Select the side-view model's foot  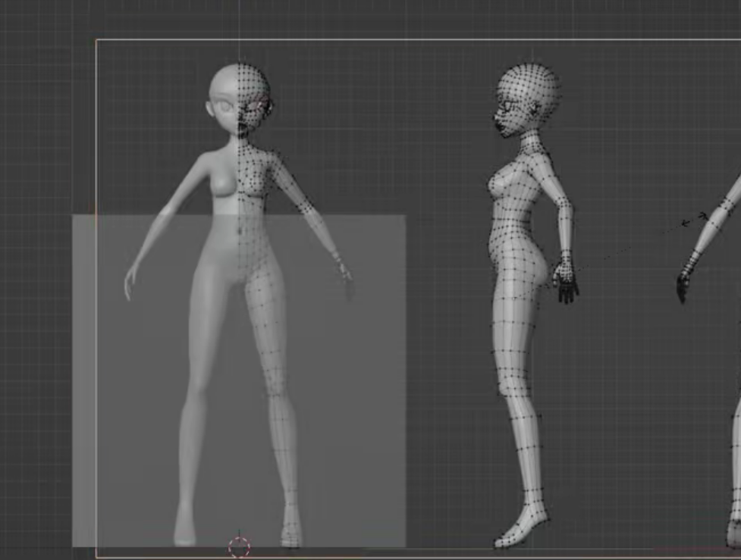click(523, 529)
